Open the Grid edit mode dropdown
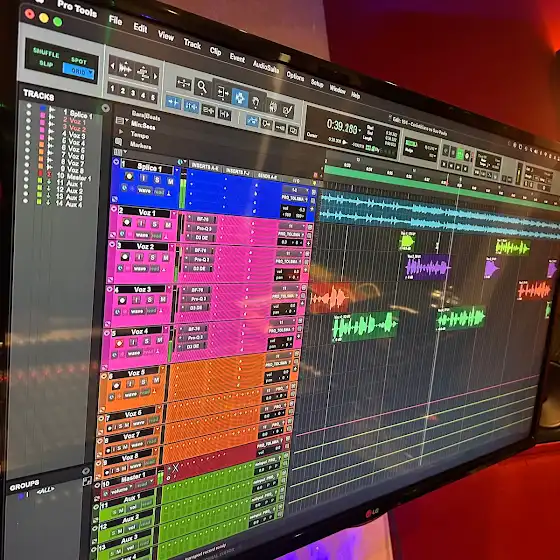560x560 pixels. (79, 71)
